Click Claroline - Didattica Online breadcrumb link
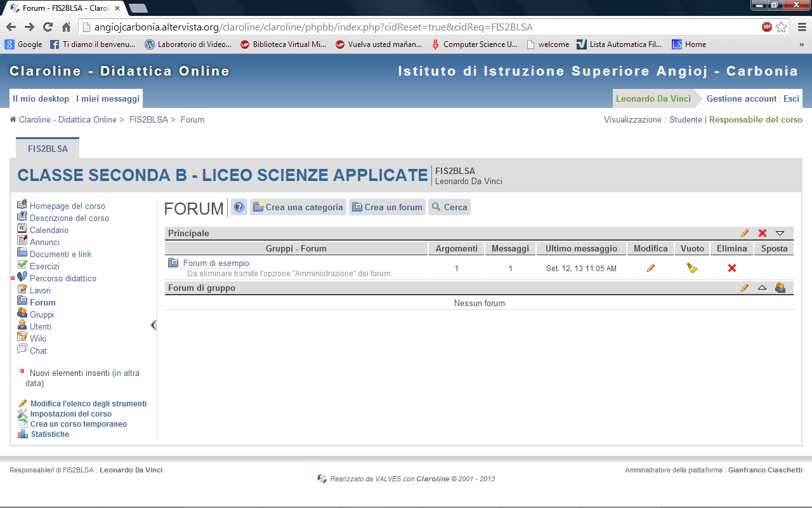The width and height of the screenshot is (812, 508). click(x=68, y=119)
